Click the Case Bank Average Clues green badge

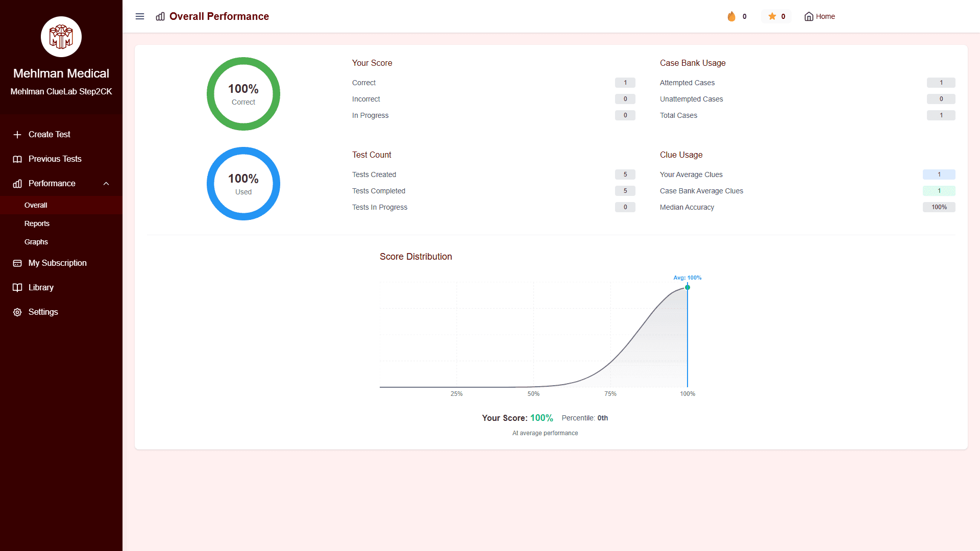(x=939, y=191)
